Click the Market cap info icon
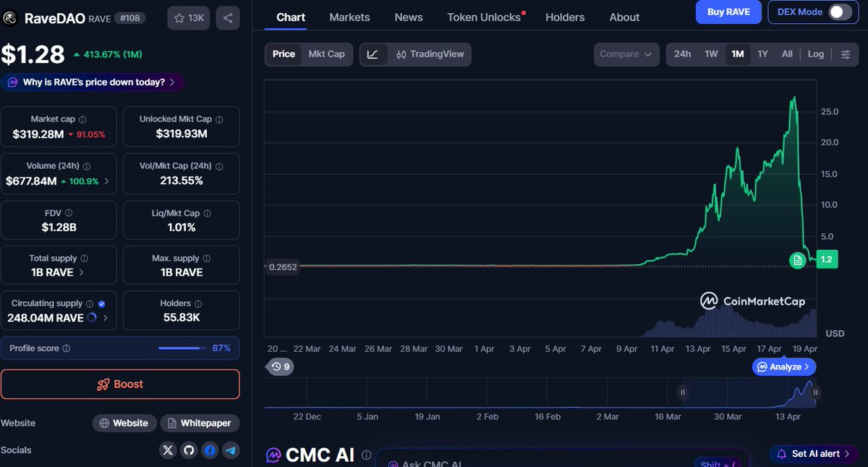868x467 pixels. (x=82, y=119)
